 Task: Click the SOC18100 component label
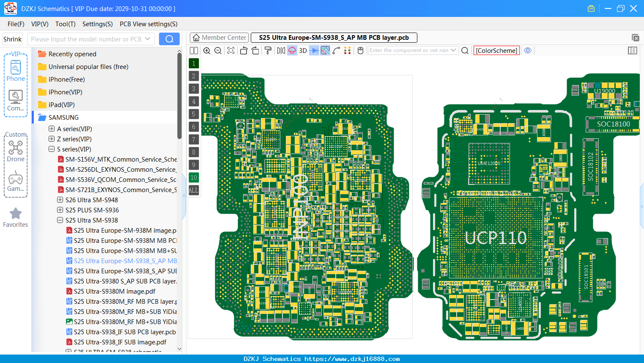(613, 124)
